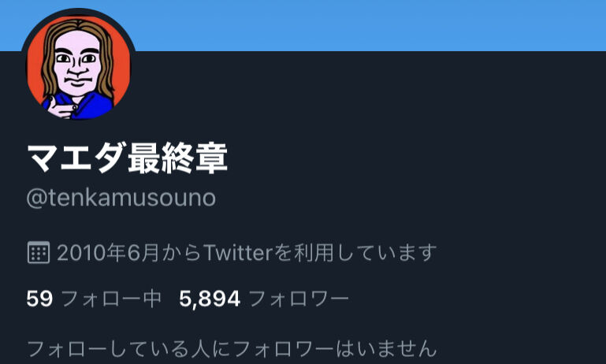Click the calendar icon beside join date
This screenshot has width=606, height=364.
click(39, 253)
